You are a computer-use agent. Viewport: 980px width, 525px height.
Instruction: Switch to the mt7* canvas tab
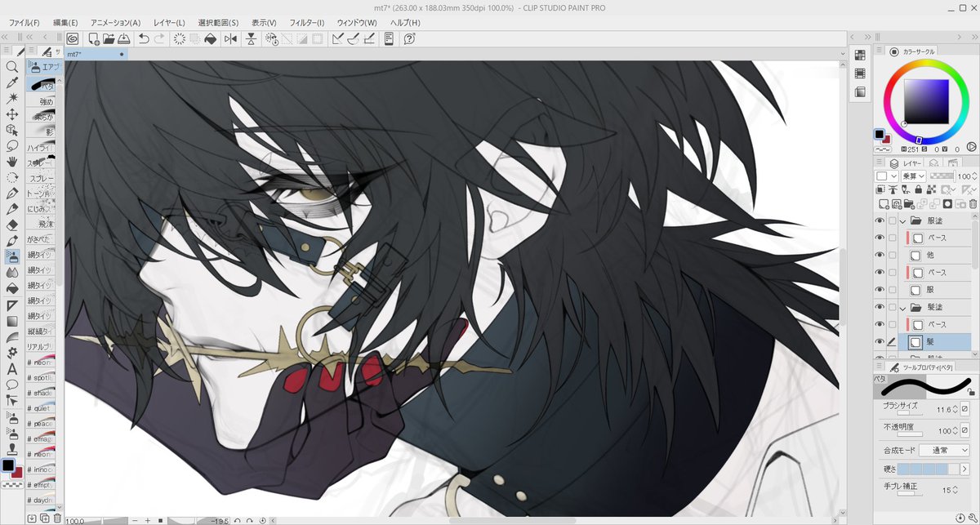95,54
